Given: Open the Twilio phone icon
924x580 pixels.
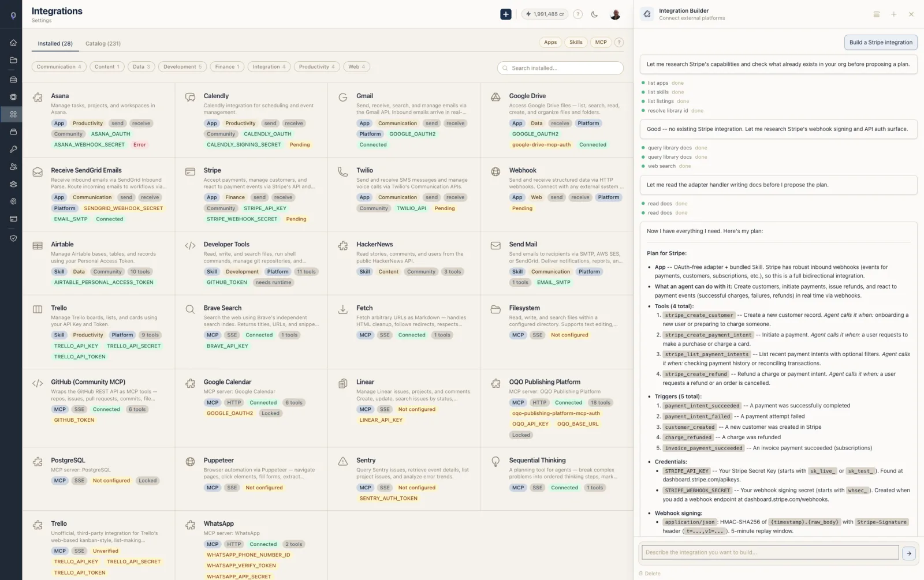Looking at the screenshot, I should click(x=343, y=172).
